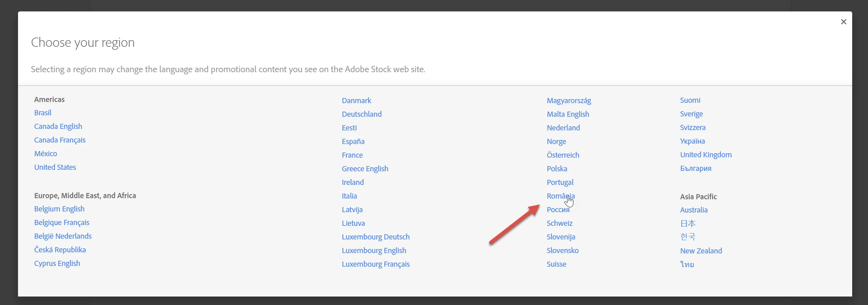Screen dimensions: 868x305
Task: Select България region link
Action: (x=696, y=168)
